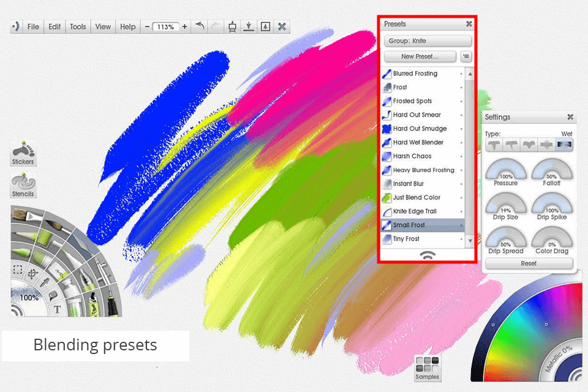The image size is (588, 392).
Task: Open presets list menu button beside New Preset
Action: [x=466, y=56]
